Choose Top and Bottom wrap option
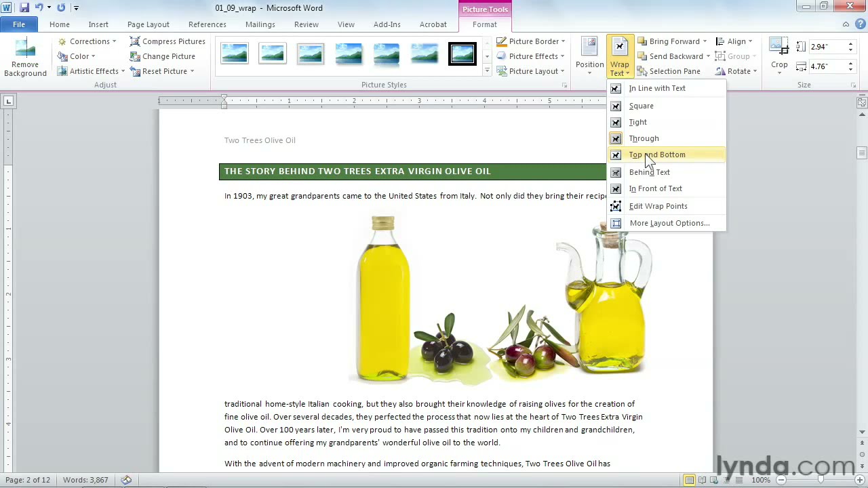Screen dimensions: 868x488 [x=666, y=155]
